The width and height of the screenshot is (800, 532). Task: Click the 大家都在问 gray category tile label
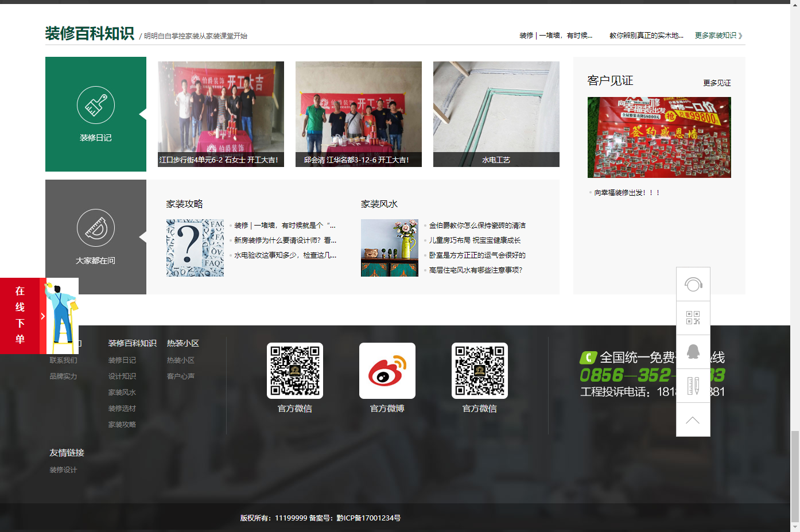pos(96,261)
